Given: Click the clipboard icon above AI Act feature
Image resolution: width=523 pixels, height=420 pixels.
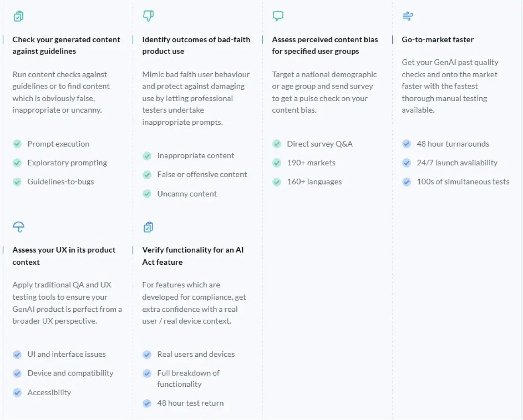Looking at the screenshot, I should click(x=148, y=227).
